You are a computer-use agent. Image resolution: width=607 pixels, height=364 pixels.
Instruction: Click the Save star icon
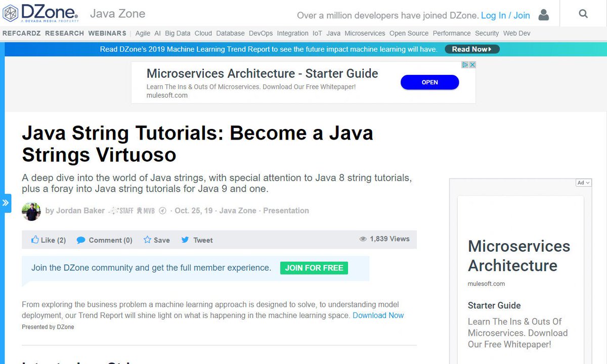point(147,240)
